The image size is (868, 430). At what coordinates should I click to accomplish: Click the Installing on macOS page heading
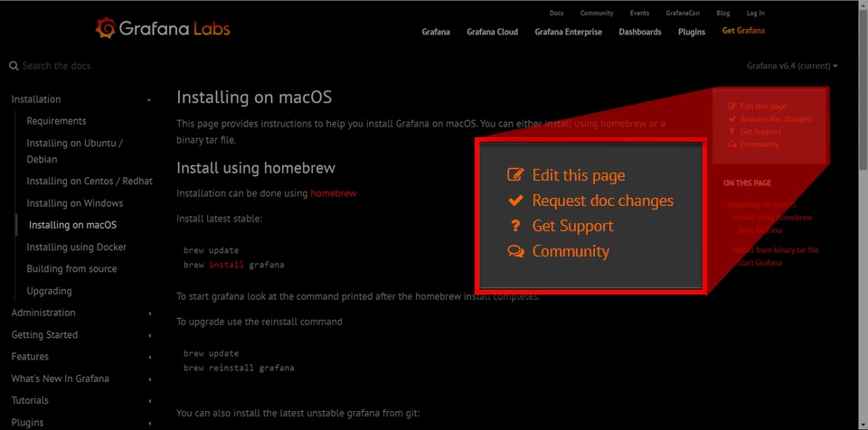[254, 98]
